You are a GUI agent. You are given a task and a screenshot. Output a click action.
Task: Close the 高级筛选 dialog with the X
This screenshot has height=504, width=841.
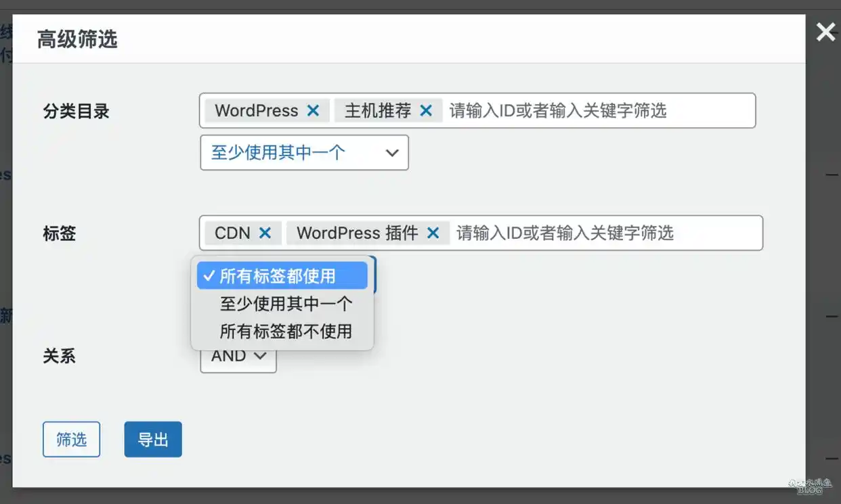tap(825, 31)
